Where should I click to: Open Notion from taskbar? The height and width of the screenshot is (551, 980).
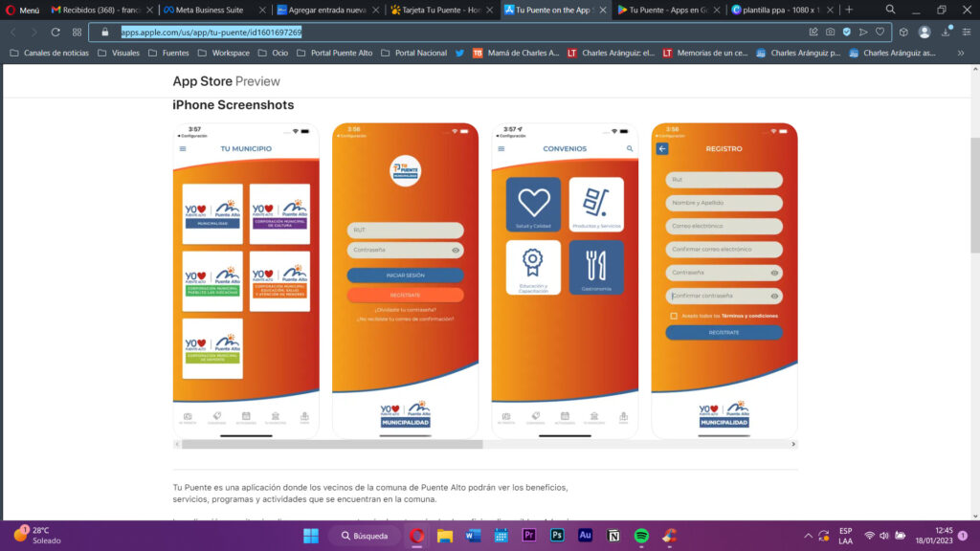613,536
